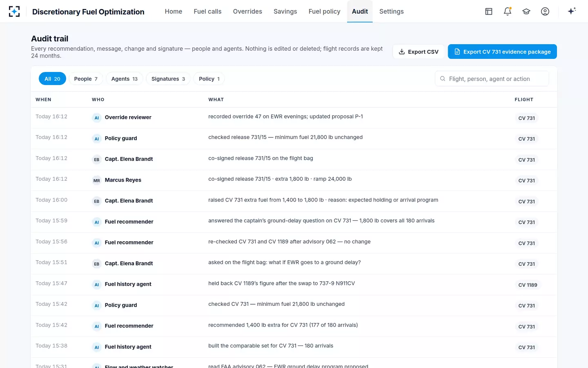Click the AI avatar beside Override reviewer

click(x=97, y=118)
